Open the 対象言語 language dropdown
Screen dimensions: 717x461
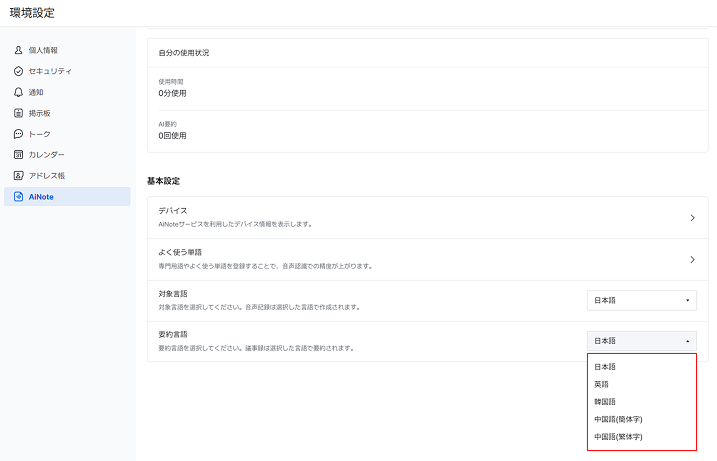coord(641,300)
